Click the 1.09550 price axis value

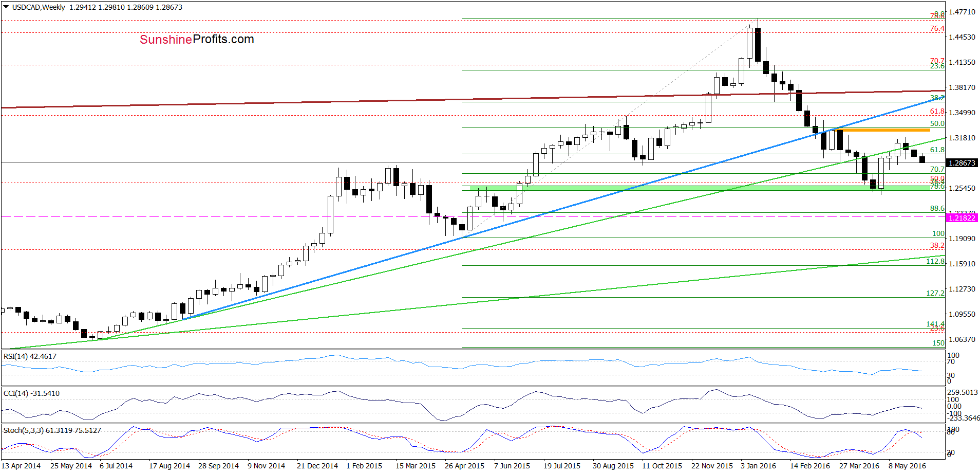click(962, 314)
